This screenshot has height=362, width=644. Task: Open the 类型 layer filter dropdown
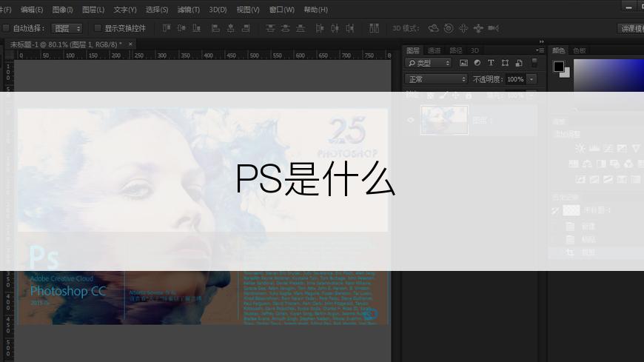click(x=429, y=64)
